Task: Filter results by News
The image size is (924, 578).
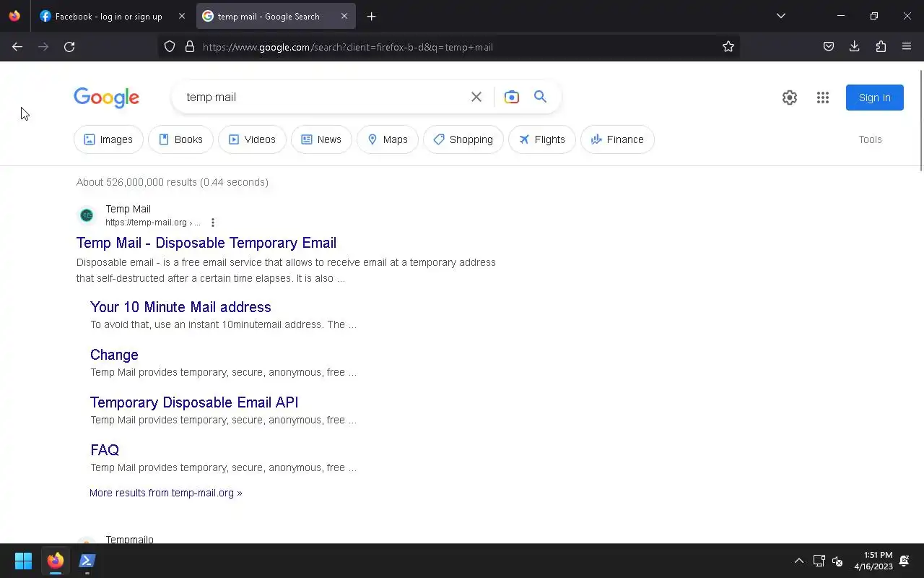Action: click(x=321, y=139)
